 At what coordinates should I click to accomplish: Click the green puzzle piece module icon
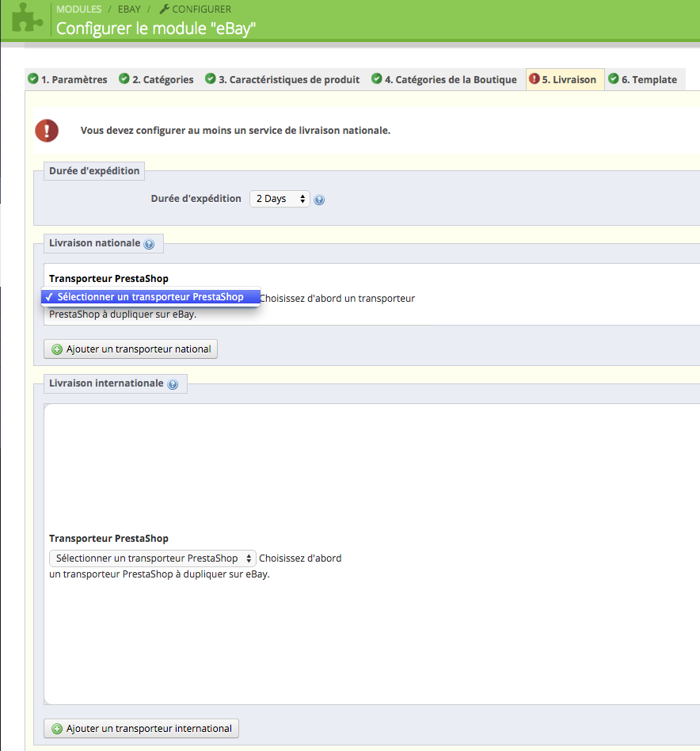pos(27,17)
